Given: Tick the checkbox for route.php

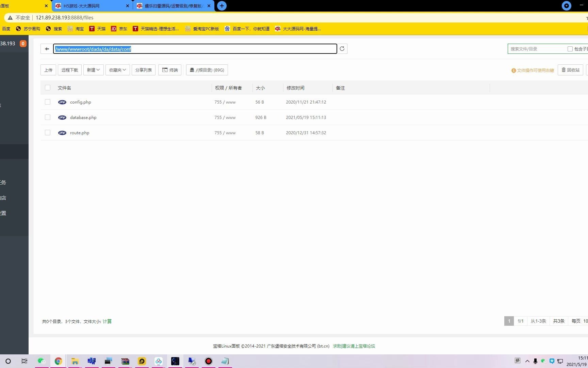Looking at the screenshot, I should [x=48, y=133].
